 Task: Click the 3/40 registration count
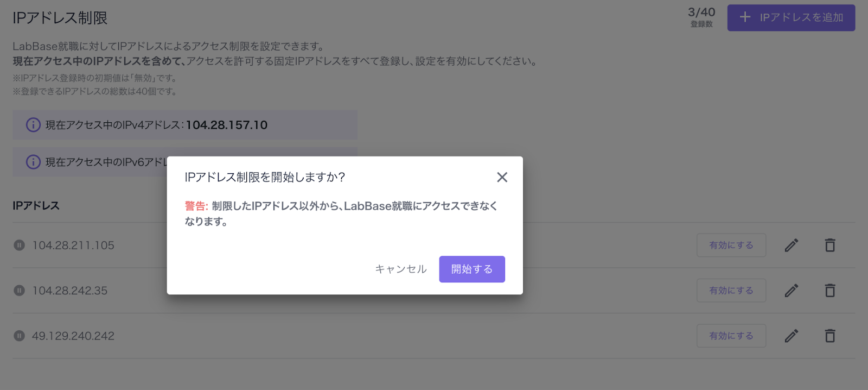point(701,12)
